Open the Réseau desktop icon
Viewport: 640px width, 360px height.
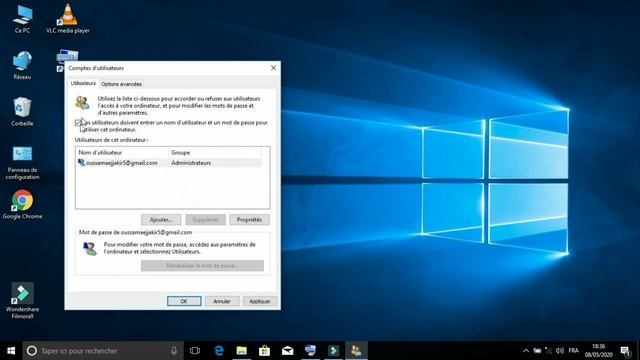(22, 65)
